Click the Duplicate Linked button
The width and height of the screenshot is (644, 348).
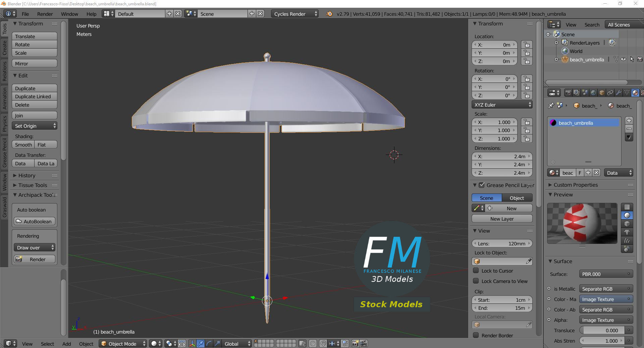[35, 96]
